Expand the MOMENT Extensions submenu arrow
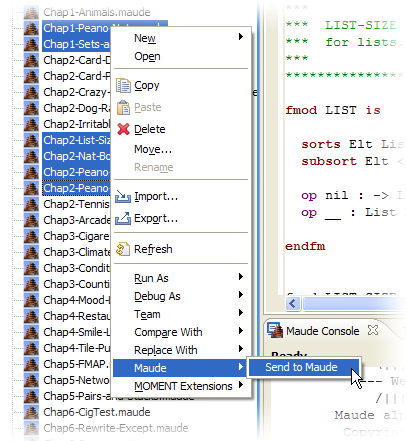This screenshot has height=441, width=407. coord(241,385)
